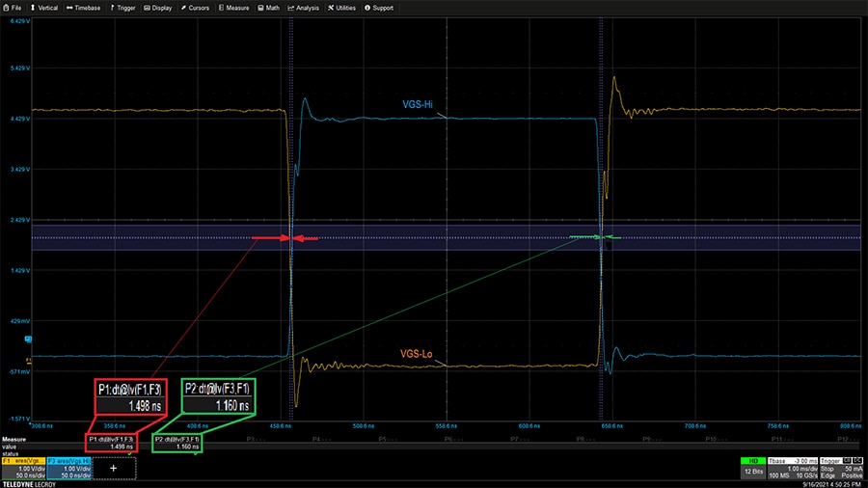Click the P1 measurement cell in table
Screen dimensions: 868x488
111,443
